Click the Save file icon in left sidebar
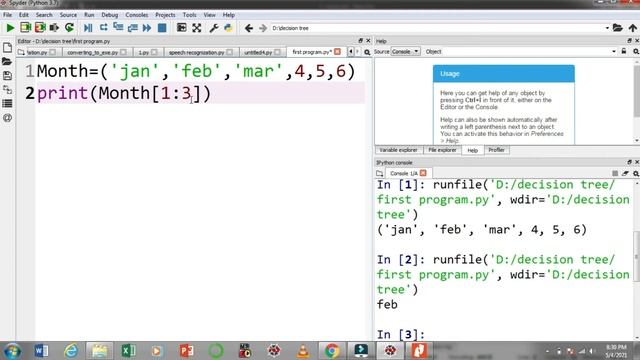Image resolution: width=640 pixels, height=360 pixels. pos(7,76)
